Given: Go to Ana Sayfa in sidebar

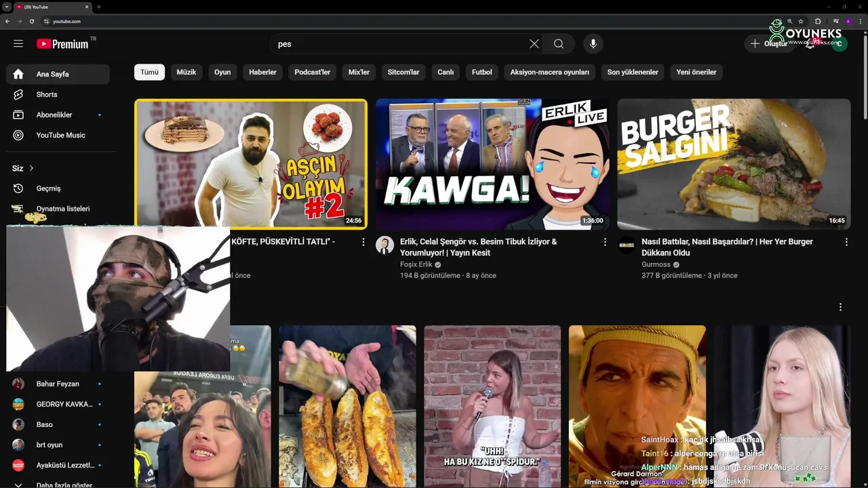Looking at the screenshot, I should pos(58,74).
